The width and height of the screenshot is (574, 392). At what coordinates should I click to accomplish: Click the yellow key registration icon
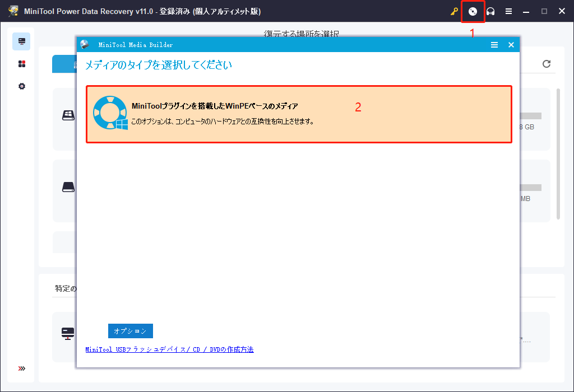pos(454,11)
